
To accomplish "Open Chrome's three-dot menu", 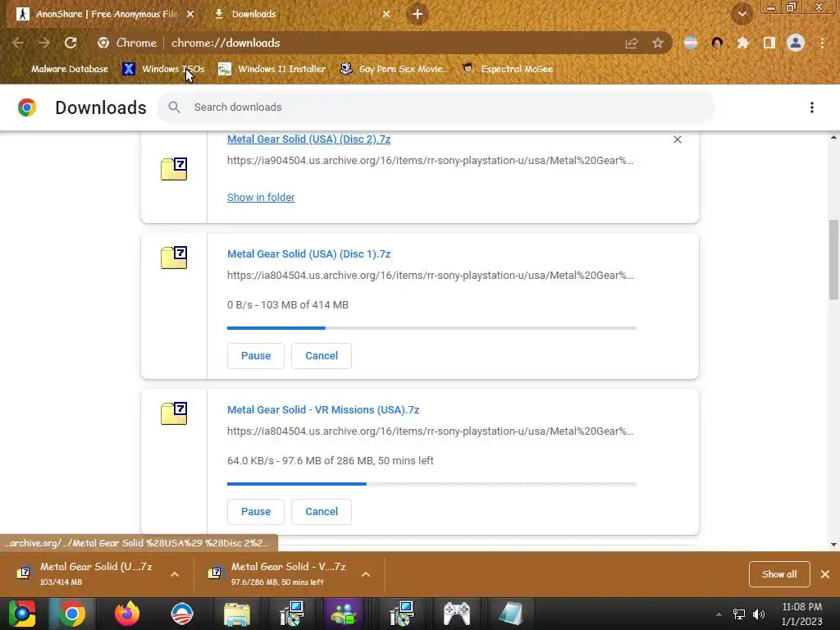I will [x=822, y=43].
